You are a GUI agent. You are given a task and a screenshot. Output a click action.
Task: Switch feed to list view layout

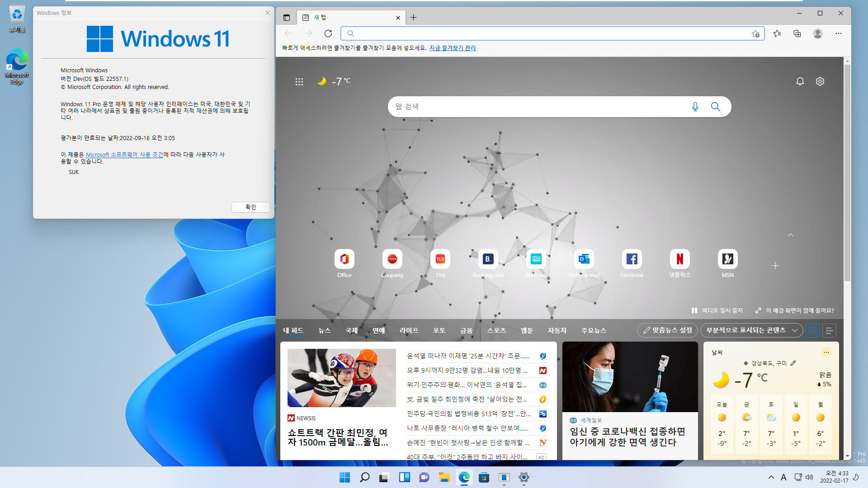(829, 331)
